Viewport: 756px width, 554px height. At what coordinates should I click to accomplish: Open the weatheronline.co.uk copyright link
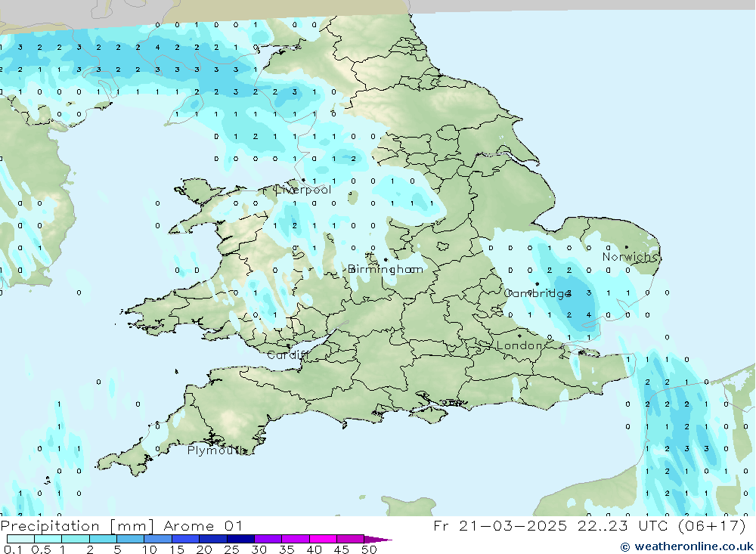(x=686, y=546)
